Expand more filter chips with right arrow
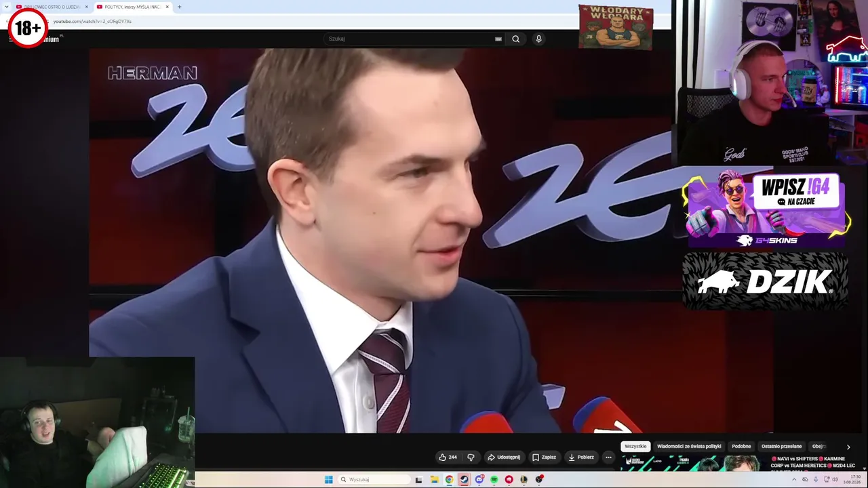The width and height of the screenshot is (868, 488). pos(848,447)
